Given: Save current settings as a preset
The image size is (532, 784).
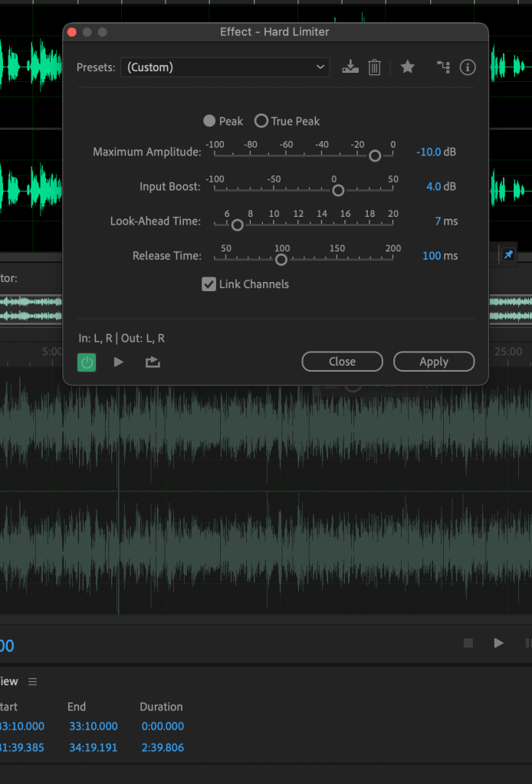Looking at the screenshot, I should click(x=350, y=67).
